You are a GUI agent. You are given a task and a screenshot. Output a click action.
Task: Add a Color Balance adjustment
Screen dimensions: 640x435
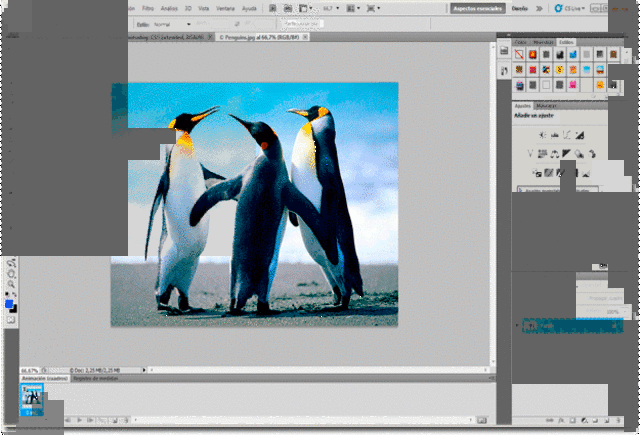click(x=554, y=154)
